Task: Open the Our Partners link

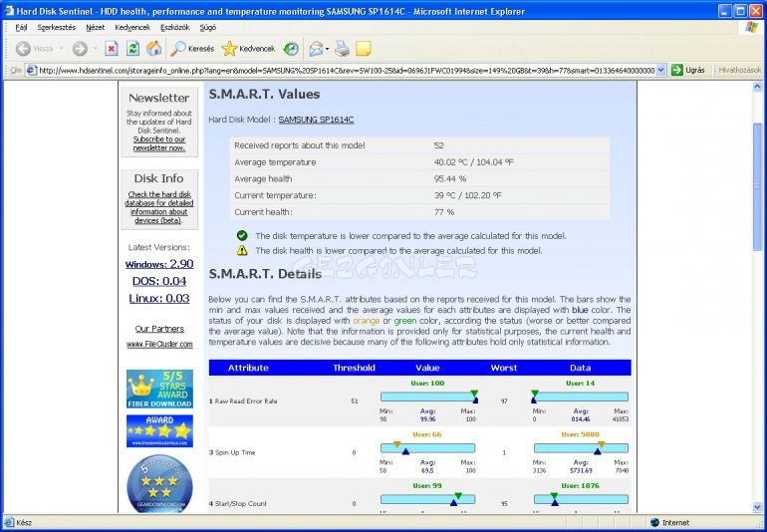Action: pyautogui.click(x=159, y=329)
